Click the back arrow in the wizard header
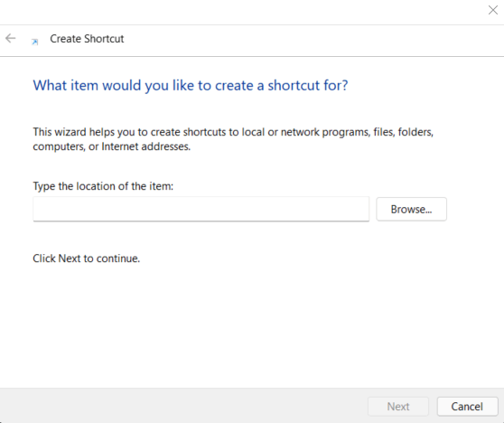The height and width of the screenshot is (423, 504). click(11, 38)
